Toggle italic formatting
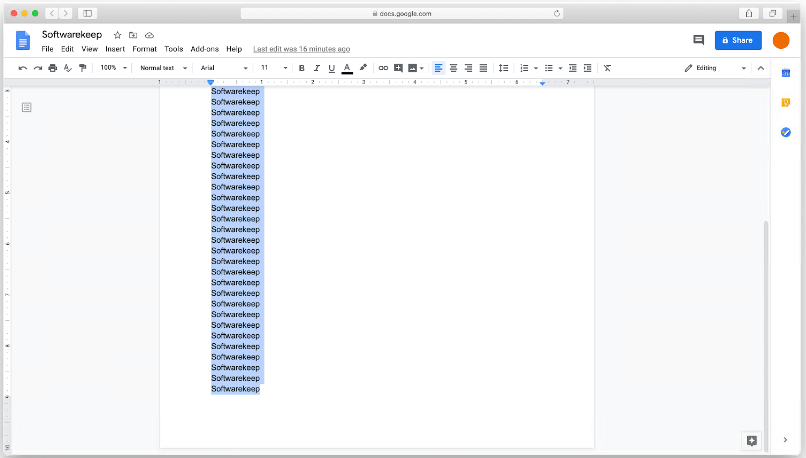The image size is (806, 458). pos(316,68)
